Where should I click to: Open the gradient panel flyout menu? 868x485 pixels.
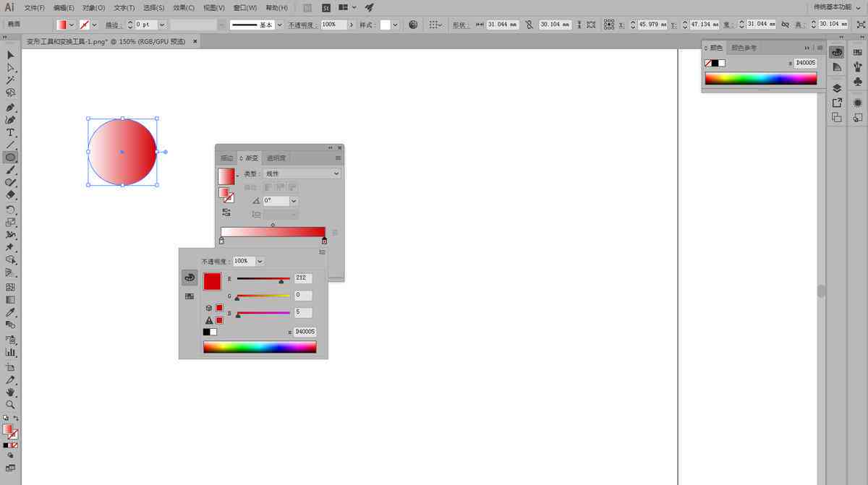(x=338, y=158)
